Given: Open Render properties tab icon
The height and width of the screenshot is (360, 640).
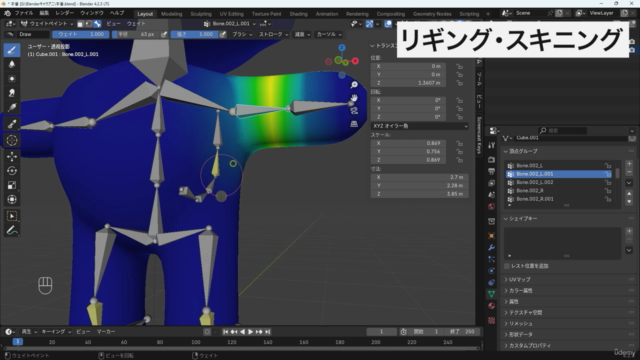Looking at the screenshot, I should [x=491, y=160].
